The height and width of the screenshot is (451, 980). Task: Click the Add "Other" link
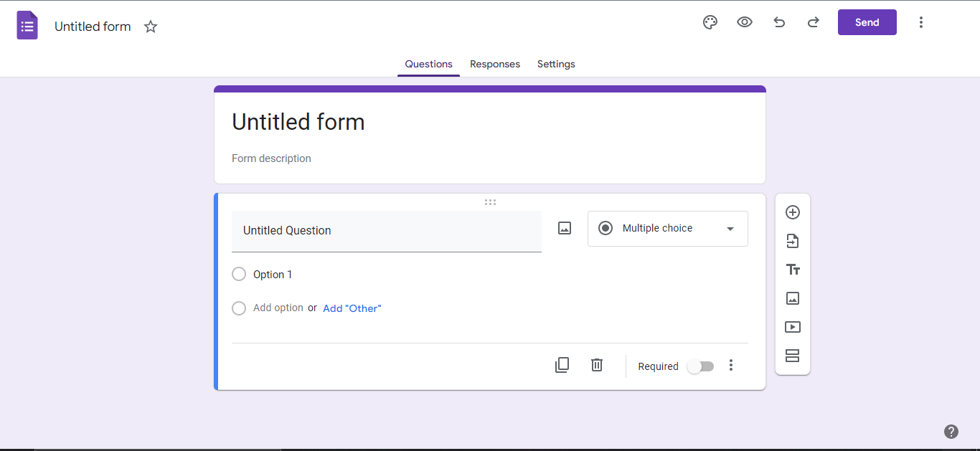[x=352, y=308]
